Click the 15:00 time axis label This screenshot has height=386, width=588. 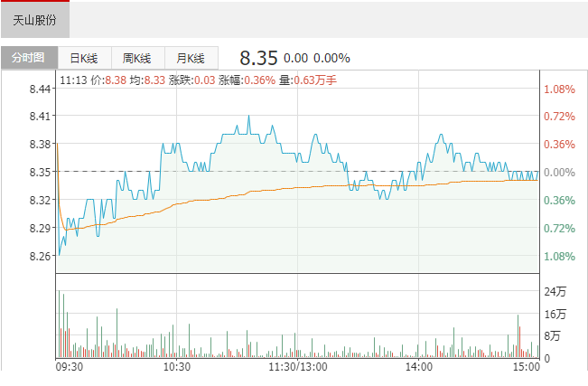point(526,366)
